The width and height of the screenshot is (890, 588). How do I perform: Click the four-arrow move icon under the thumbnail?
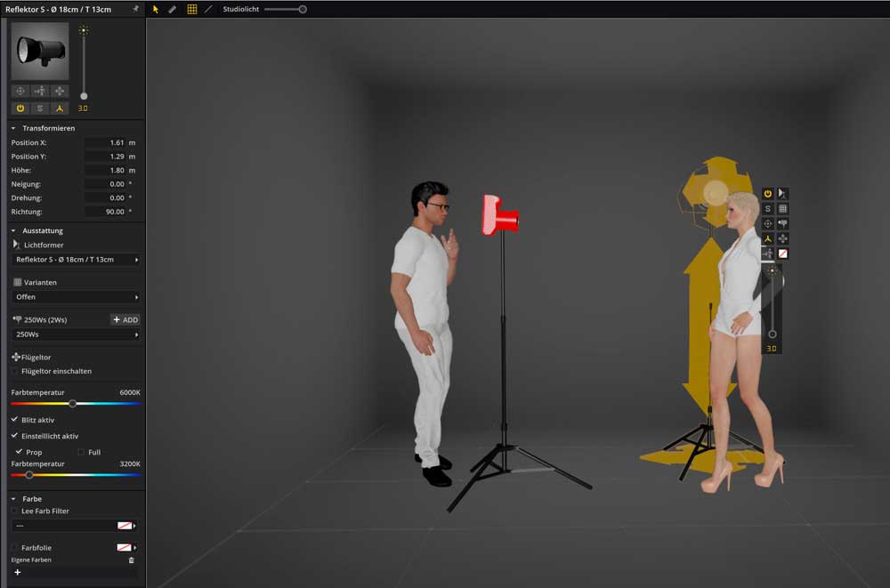[x=60, y=91]
